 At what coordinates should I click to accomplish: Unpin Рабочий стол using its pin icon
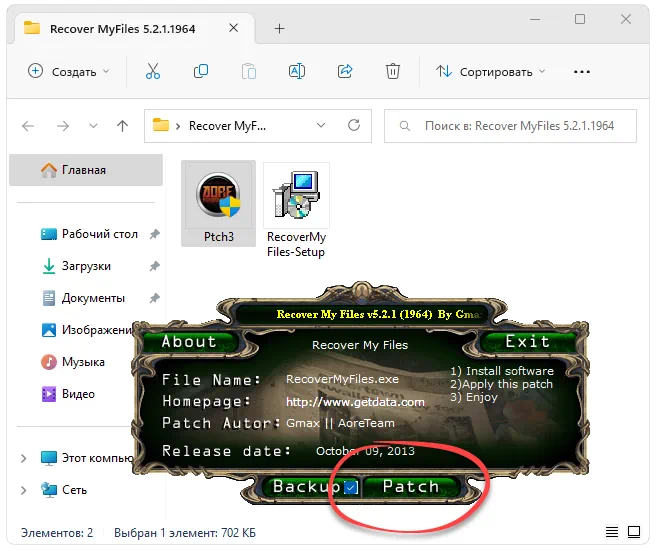pos(155,234)
